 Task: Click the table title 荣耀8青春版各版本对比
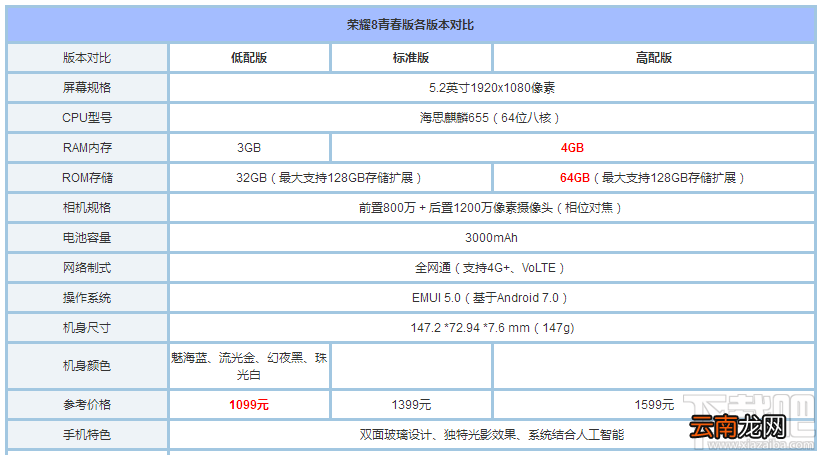click(x=410, y=25)
